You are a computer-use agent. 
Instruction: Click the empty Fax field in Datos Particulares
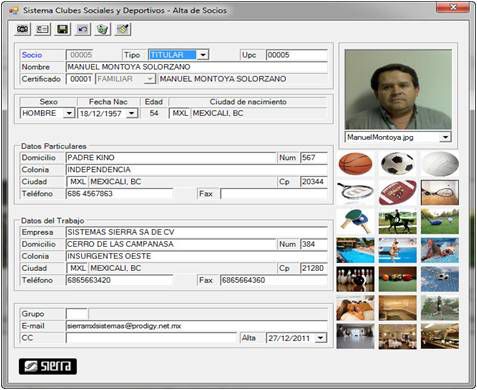click(x=274, y=194)
